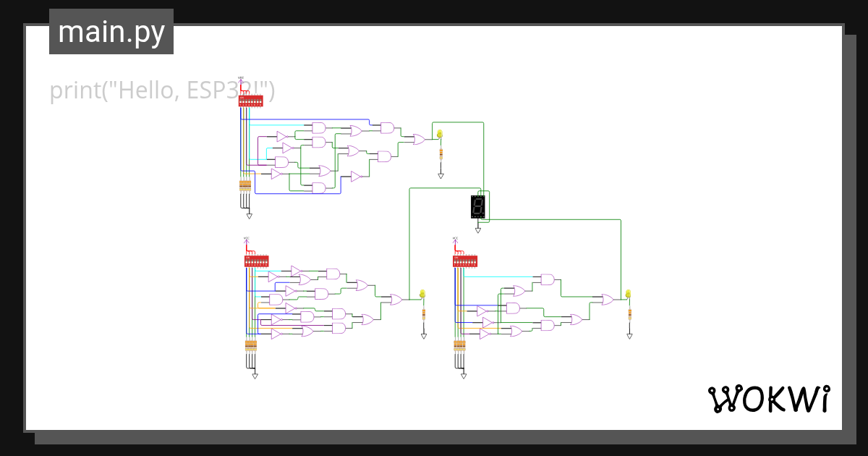
Task: Select resistor array under bottom-left DIP switch
Action: 251,345
